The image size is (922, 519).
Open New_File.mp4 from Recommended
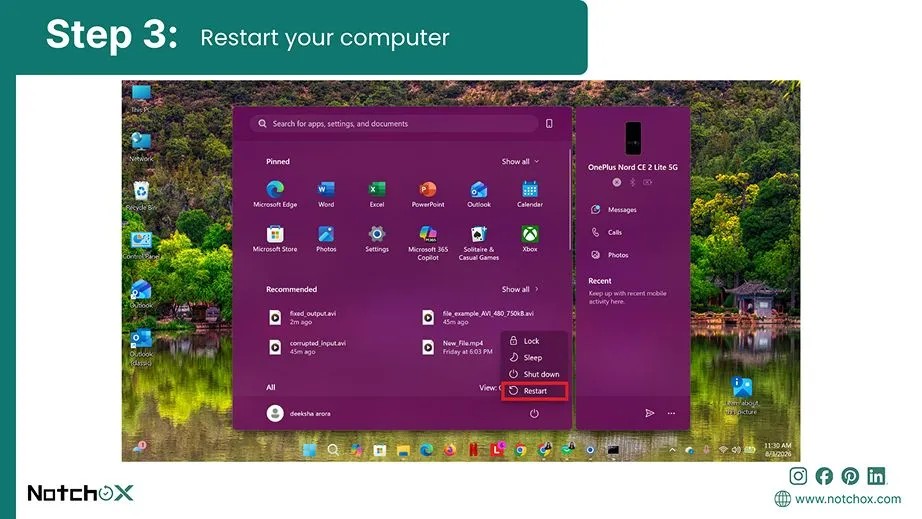pyautogui.click(x=457, y=347)
